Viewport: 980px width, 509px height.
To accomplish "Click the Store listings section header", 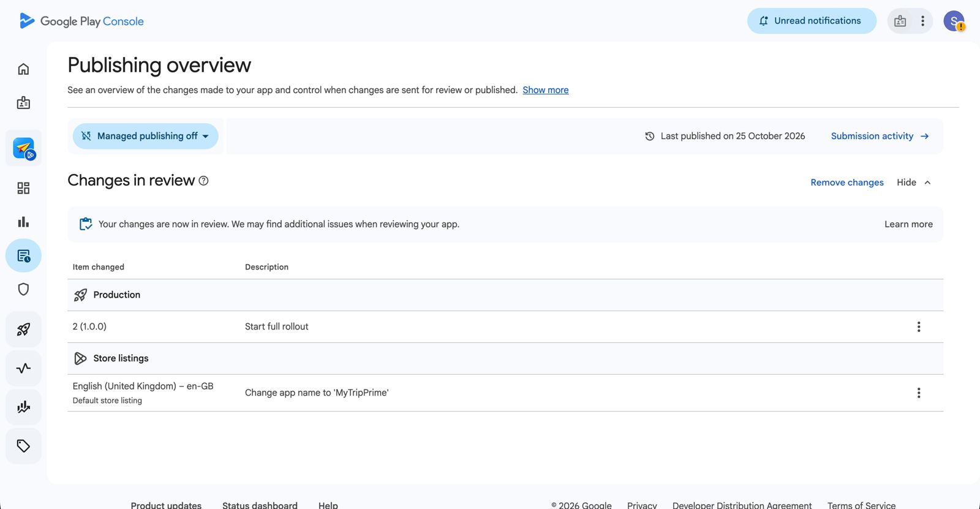I will pos(505,358).
